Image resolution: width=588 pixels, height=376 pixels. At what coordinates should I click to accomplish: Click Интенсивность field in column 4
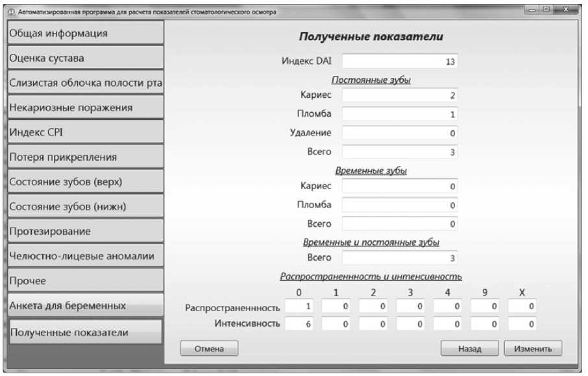pyautogui.click(x=447, y=323)
